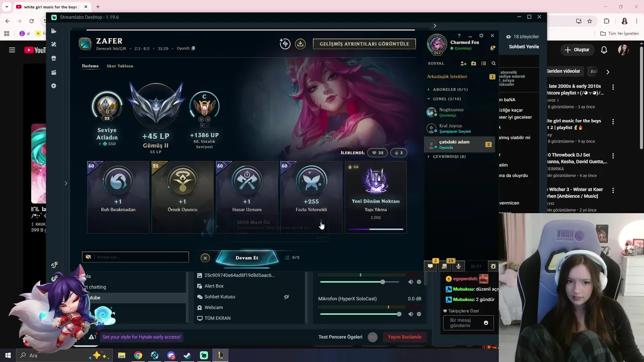
Task: Open the League client settings gear
Action: click(x=481, y=36)
